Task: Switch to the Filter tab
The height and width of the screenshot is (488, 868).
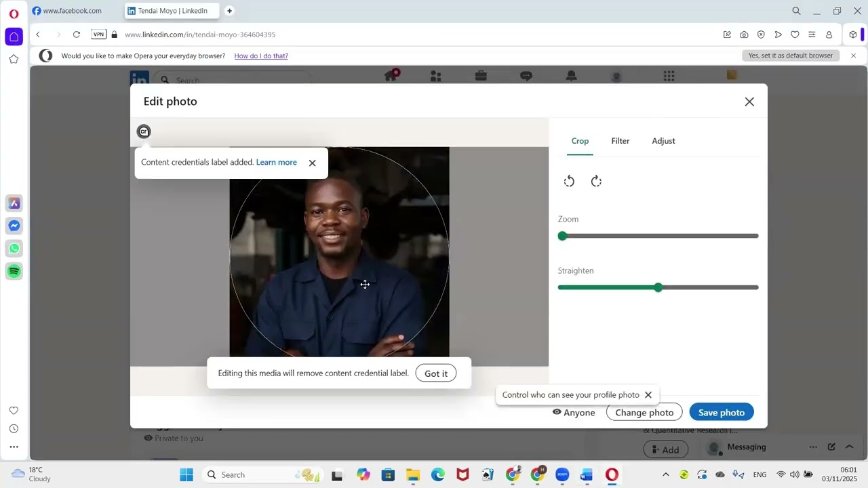Action: tap(620, 141)
